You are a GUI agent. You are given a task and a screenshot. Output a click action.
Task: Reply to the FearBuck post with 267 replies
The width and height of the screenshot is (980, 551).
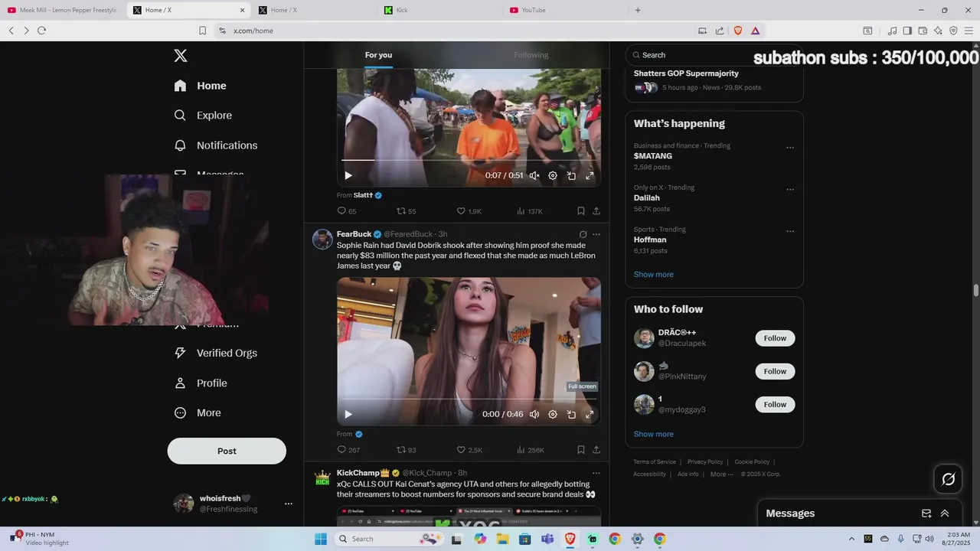[x=348, y=450]
